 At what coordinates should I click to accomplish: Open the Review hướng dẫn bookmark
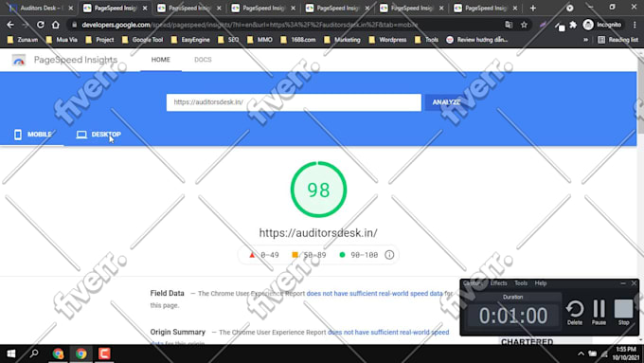[x=476, y=40]
